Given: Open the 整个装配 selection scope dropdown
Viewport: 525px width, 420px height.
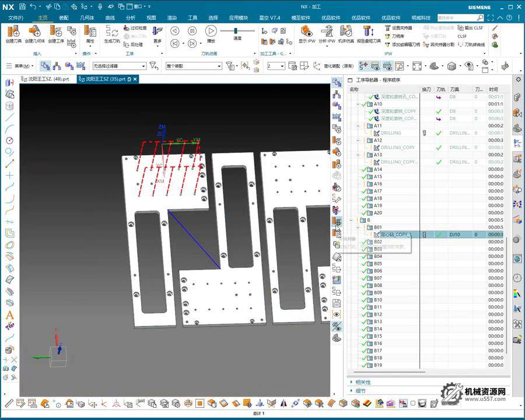Looking at the screenshot, I should click(x=193, y=66).
